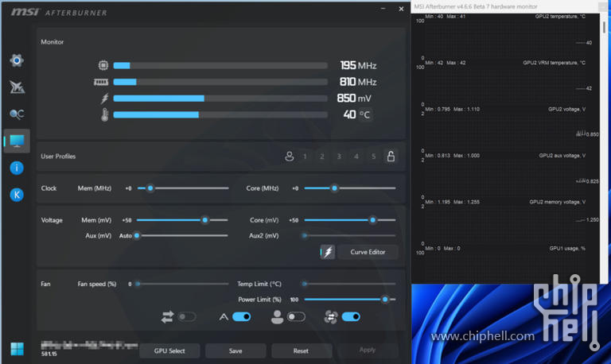Select user profile slot 2
611x364 pixels.
point(322,157)
